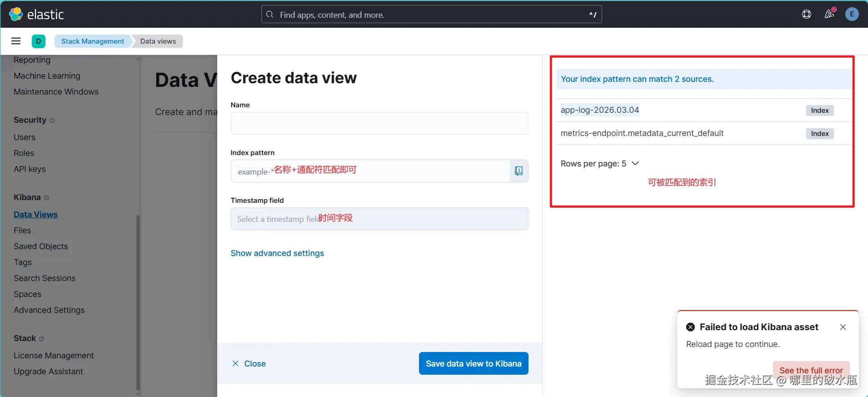The height and width of the screenshot is (397, 868).
Task: Open the newsfeed notifications icon
Action: pyautogui.click(x=829, y=14)
